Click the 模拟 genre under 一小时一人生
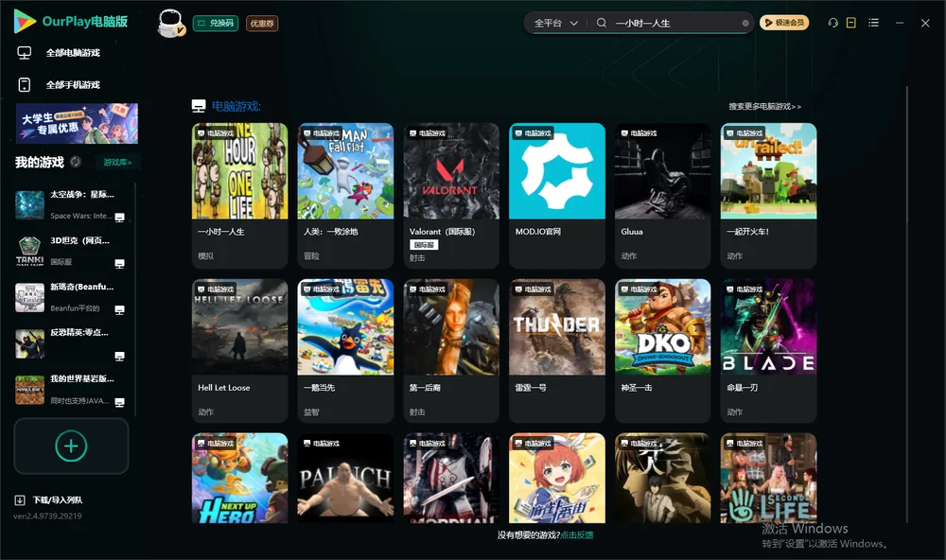This screenshot has width=946, height=560. [x=205, y=255]
